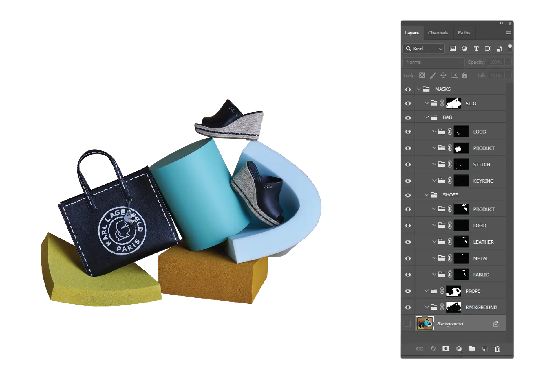Click the Background layer image thumbnail
Screen dimensions: 556x392
point(425,323)
